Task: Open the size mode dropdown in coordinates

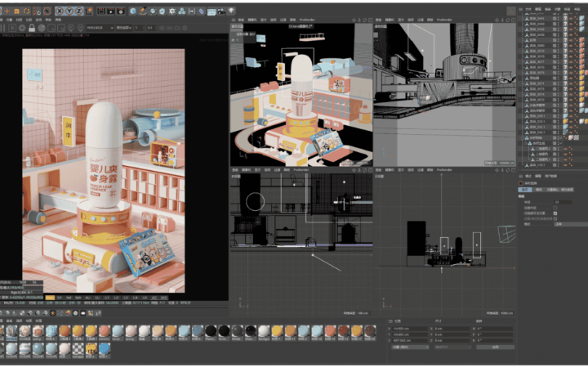Action: tap(452, 347)
